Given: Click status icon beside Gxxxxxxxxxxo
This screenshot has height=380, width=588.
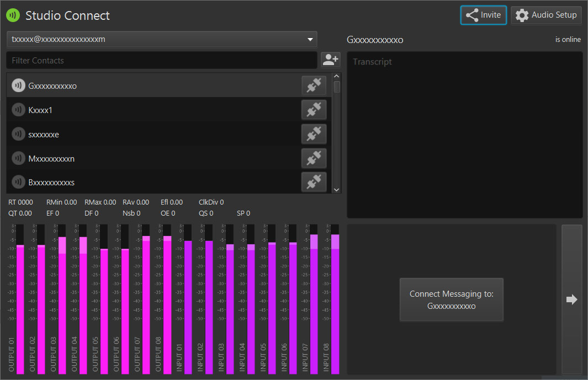Looking at the screenshot, I should point(18,85).
